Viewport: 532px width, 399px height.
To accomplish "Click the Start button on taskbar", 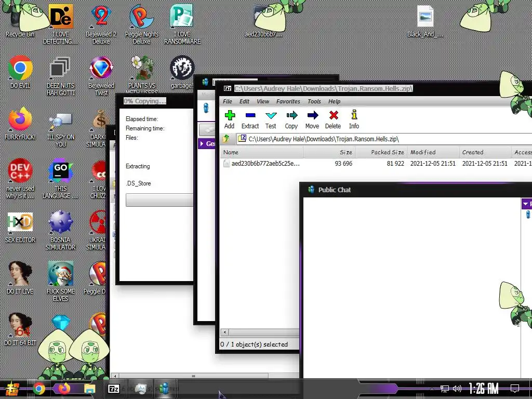I will [x=12, y=389].
